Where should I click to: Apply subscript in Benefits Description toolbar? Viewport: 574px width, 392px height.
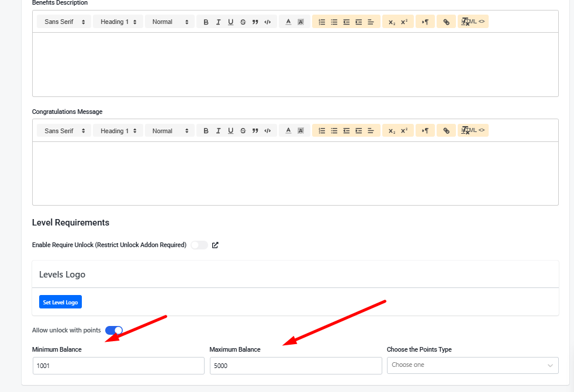point(392,22)
